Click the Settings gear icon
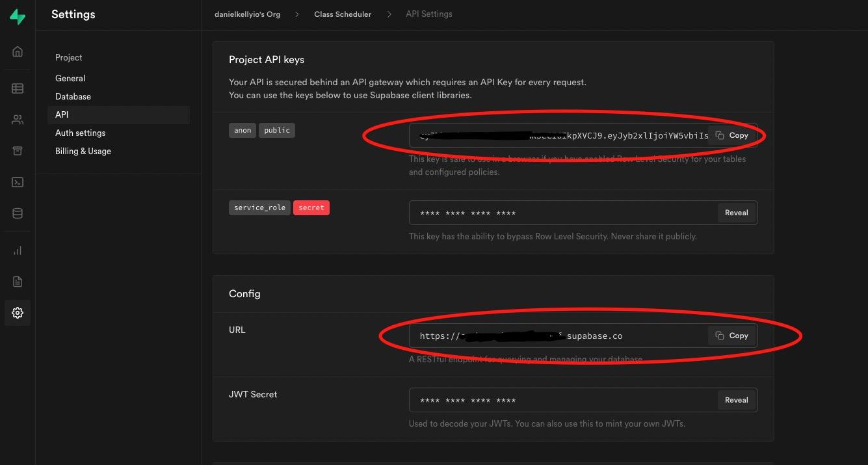The width and height of the screenshot is (868, 465). click(x=18, y=313)
